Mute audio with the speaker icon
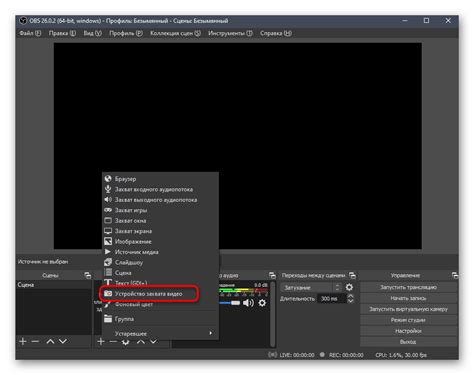Viewport: 474px width, 375px height. tap(248, 303)
